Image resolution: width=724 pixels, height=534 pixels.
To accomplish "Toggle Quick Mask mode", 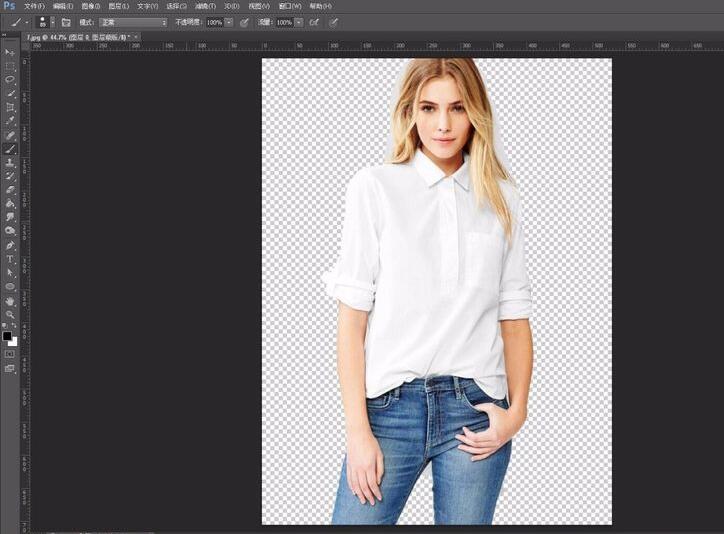I will click(x=10, y=354).
